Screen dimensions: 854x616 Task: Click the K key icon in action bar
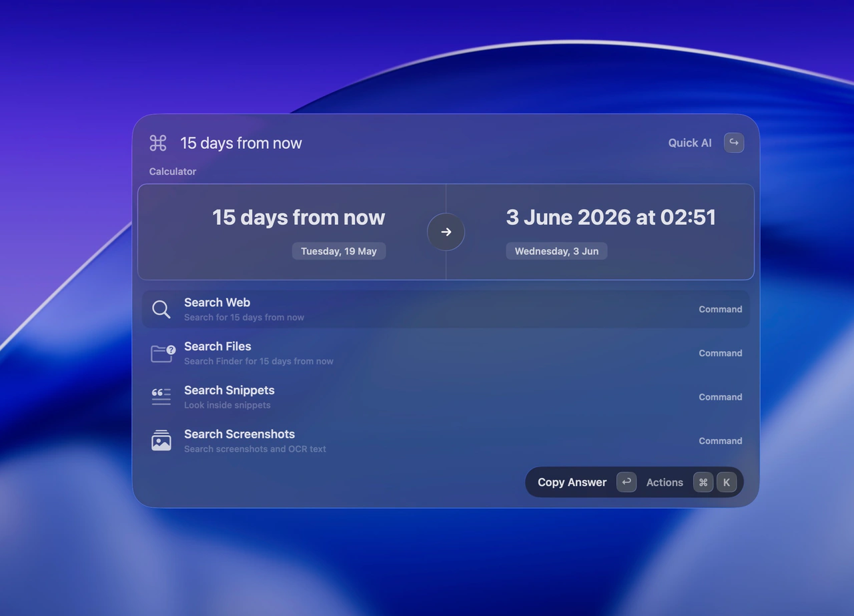pos(727,482)
